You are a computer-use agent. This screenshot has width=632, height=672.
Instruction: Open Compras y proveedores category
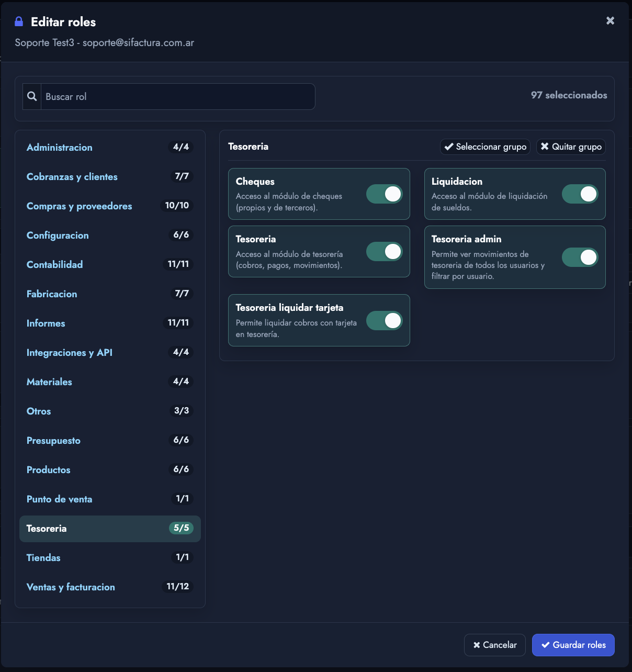pyautogui.click(x=110, y=206)
